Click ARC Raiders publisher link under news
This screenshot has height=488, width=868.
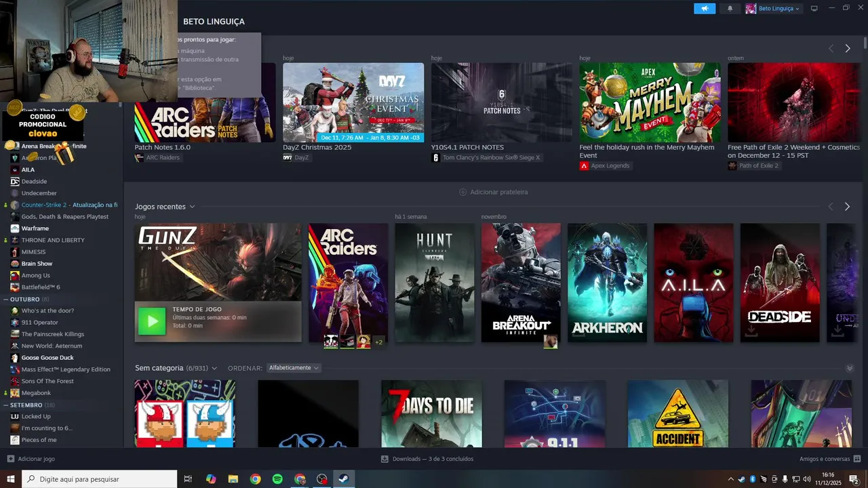[x=157, y=157]
